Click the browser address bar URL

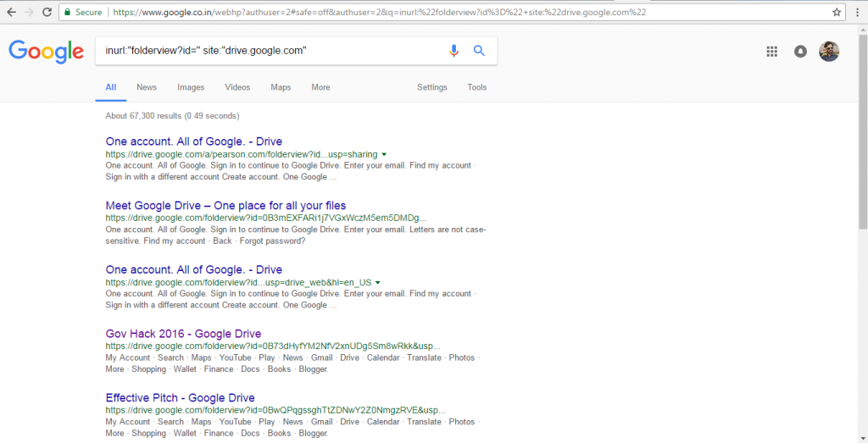[x=380, y=12]
